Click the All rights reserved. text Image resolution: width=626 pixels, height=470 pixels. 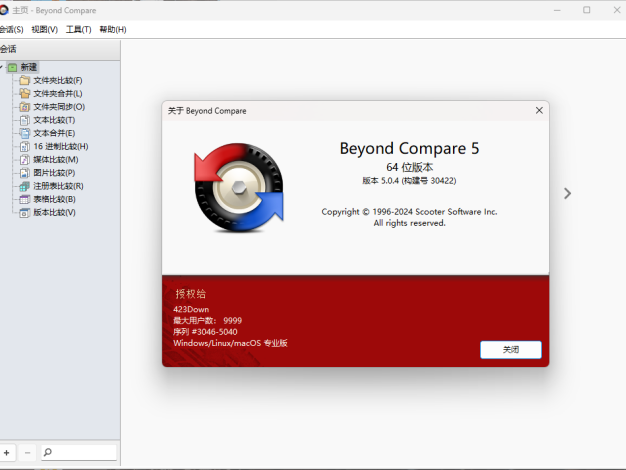pyautogui.click(x=409, y=223)
